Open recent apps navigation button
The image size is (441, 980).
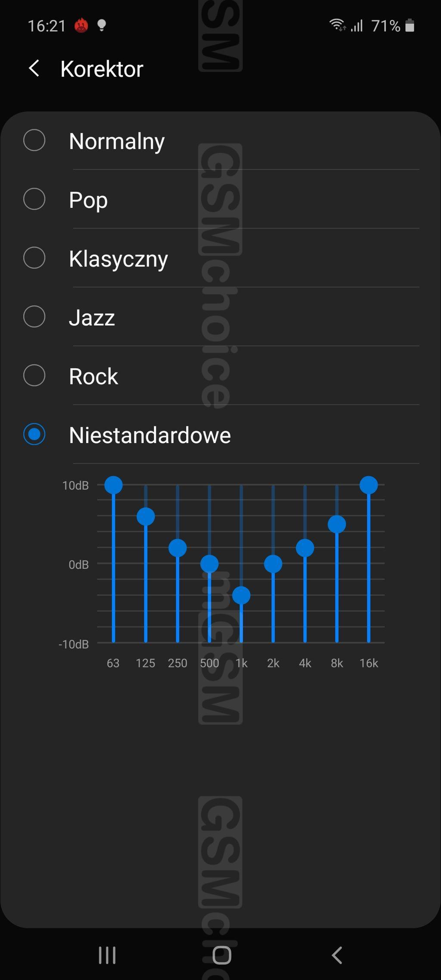(107, 955)
